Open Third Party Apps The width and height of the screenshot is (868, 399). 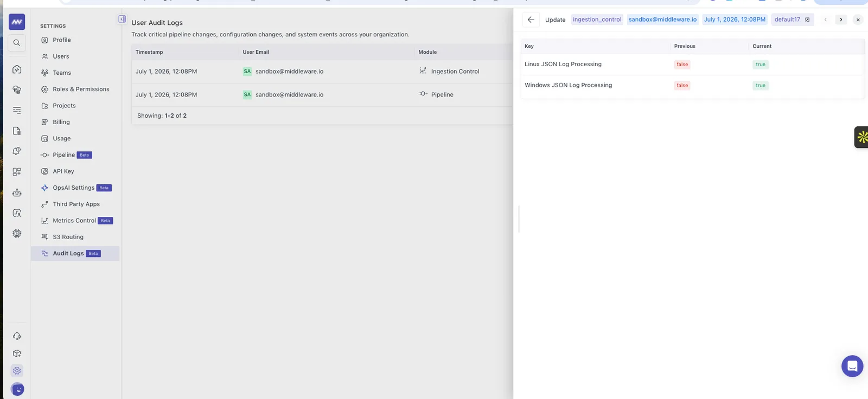pyautogui.click(x=75, y=204)
